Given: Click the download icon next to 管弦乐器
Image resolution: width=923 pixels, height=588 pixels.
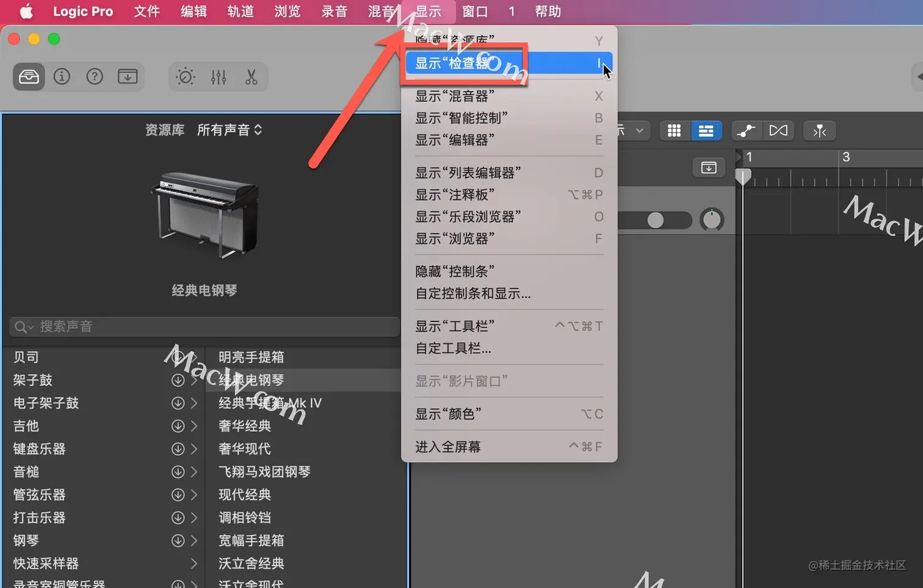Looking at the screenshot, I should click(178, 495).
